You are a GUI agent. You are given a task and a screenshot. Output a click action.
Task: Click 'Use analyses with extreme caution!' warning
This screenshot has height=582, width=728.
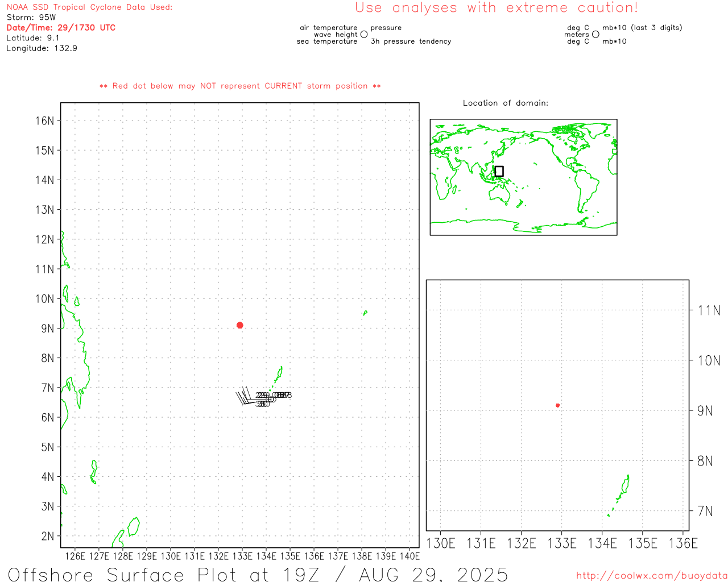(497, 8)
